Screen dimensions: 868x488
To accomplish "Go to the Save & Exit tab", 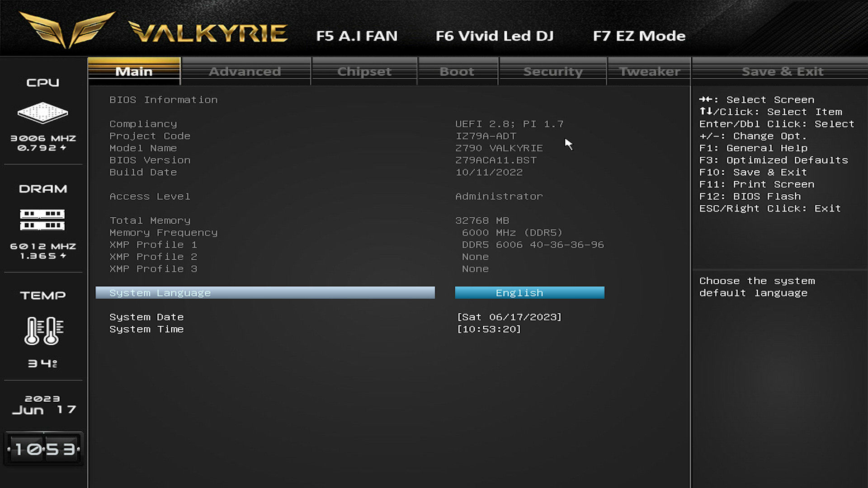I will [x=782, y=71].
